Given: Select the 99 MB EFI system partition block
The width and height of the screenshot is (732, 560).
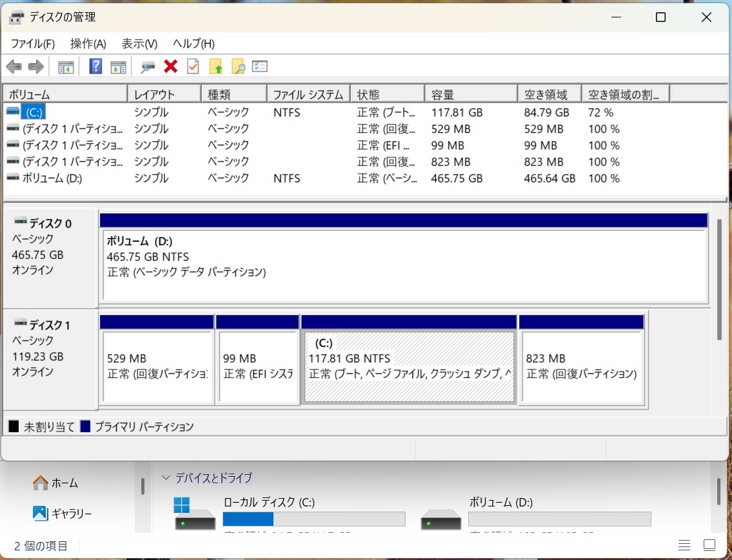Looking at the screenshot, I should [x=257, y=359].
